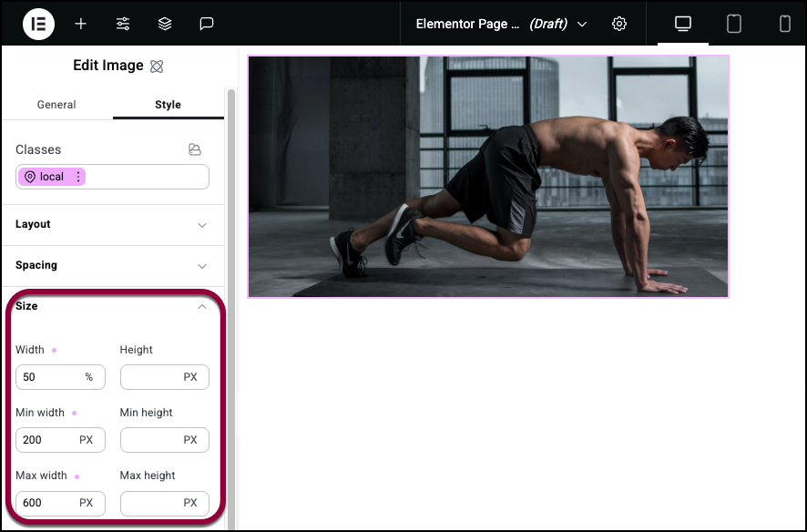Click the Elementor logo icon

click(38, 24)
